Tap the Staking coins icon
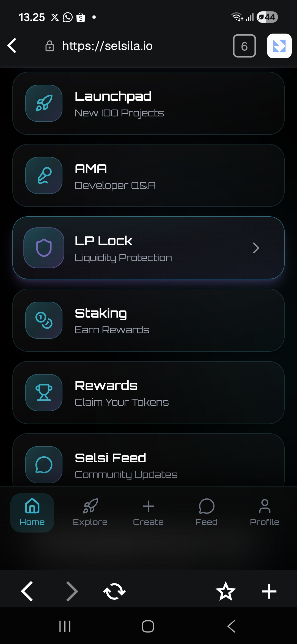This screenshot has height=644, width=297. coord(44,320)
